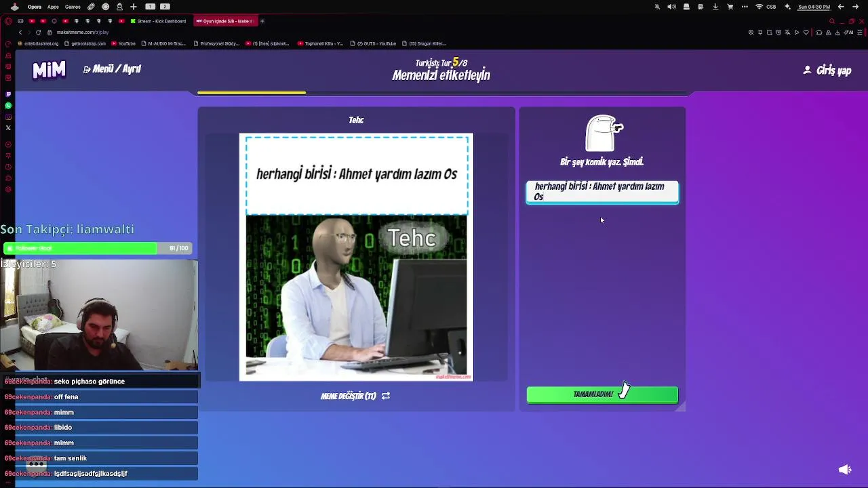
Task: Switch to Stream - Kick Dashboard tab
Action: [158, 21]
